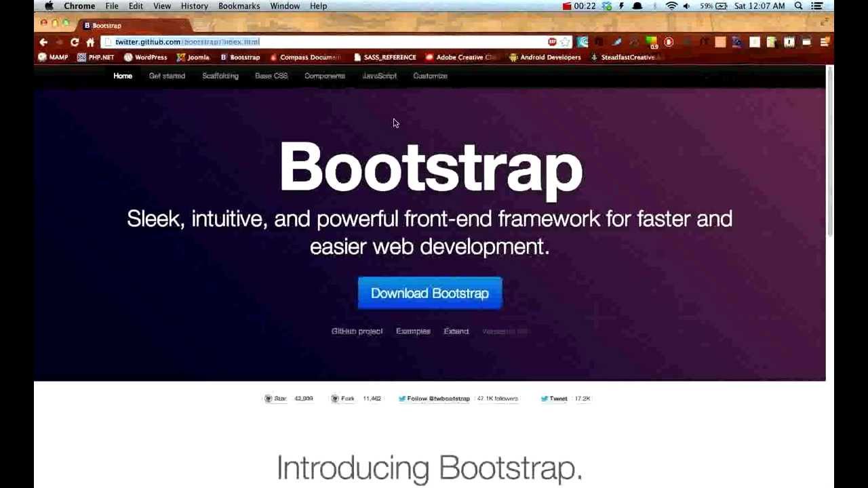The height and width of the screenshot is (488, 868).
Task: Click the orange square extension icon
Action: [x=720, y=42]
